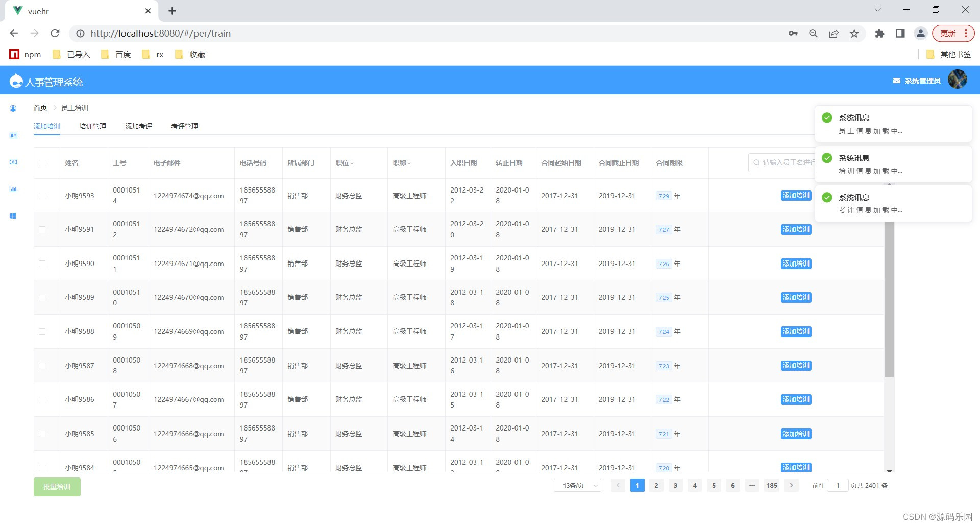Viewport: 980px width, 526px height.
Task: Go to page 185 in pagination
Action: (x=771, y=485)
